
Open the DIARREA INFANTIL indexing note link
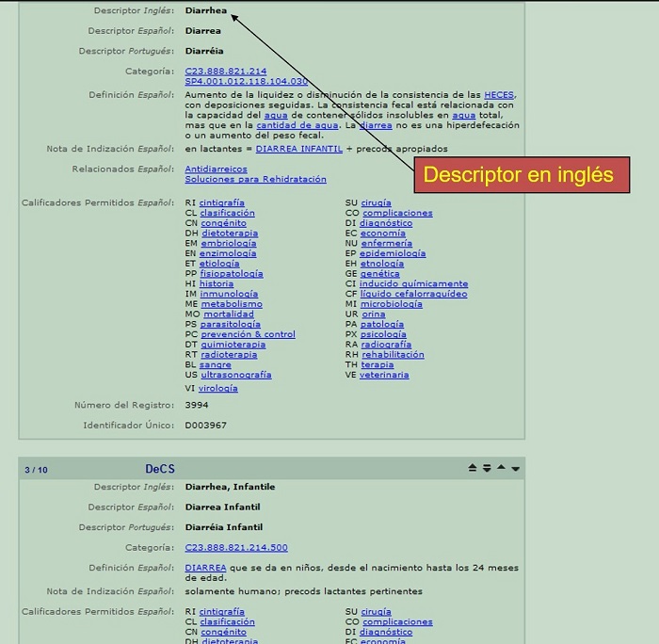298,149
